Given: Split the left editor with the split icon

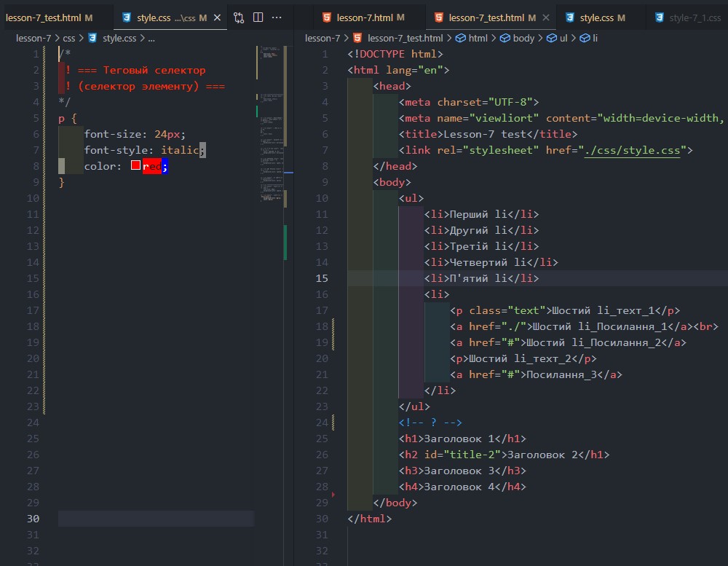Looking at the screenshot, I should pos(258,17).
